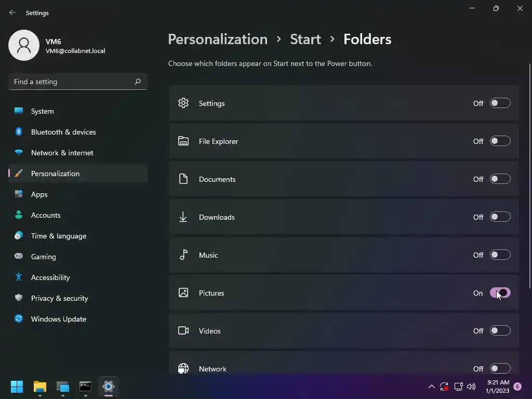Navigate to Personalization breadcrumb

click(218, 39)
